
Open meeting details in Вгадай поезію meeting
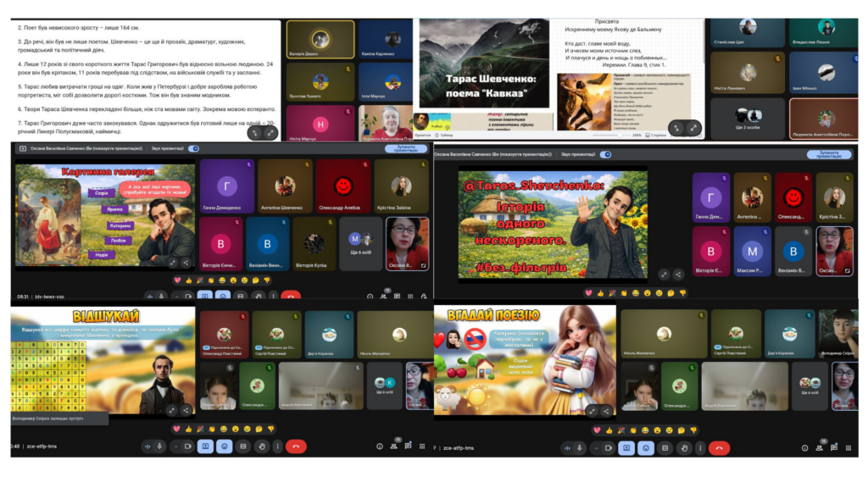(x=805, y=448)
